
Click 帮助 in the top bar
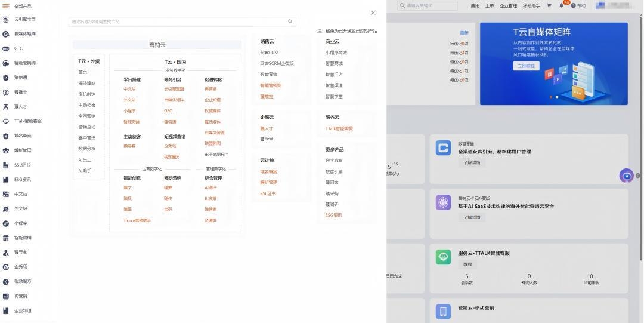(578, 6)
